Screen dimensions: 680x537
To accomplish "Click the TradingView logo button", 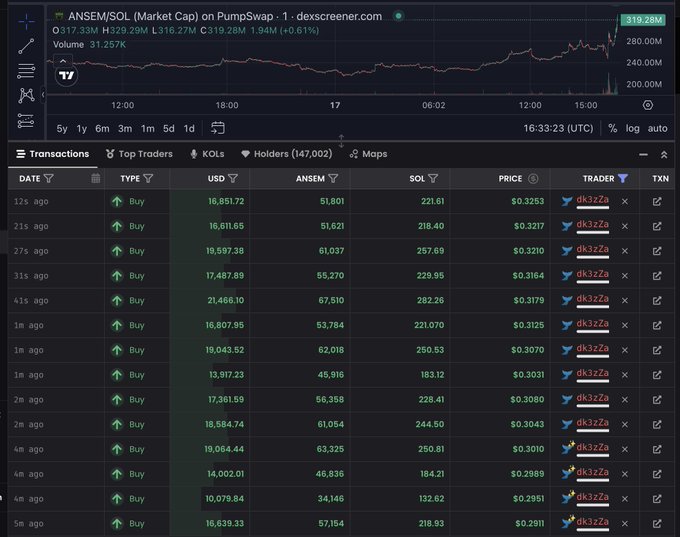I will coord(66,76).
